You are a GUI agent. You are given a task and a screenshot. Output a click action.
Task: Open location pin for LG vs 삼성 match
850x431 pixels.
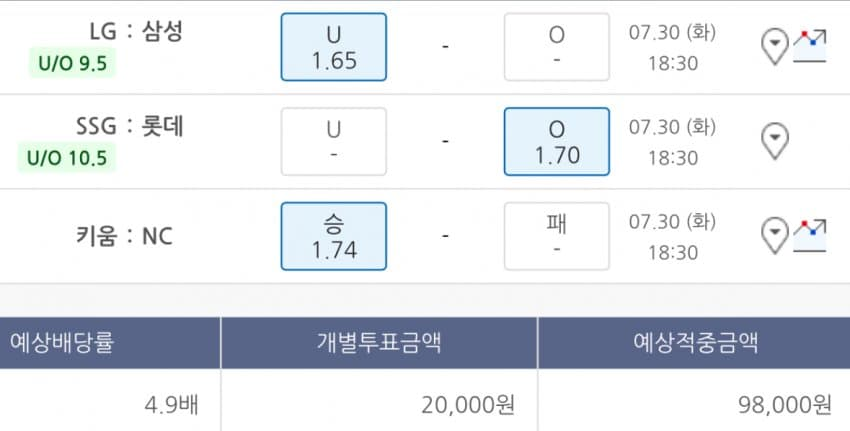tap(775, 46)
